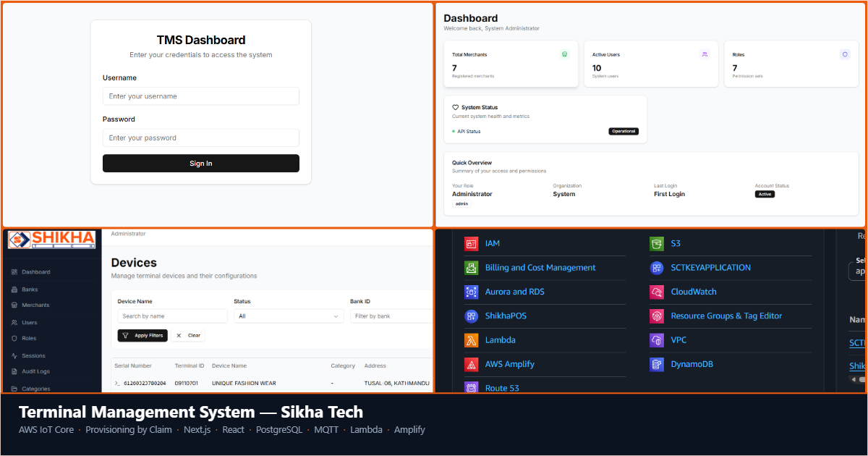The image size is (868, 456).
Task: Click the API Status label
Action: [469, 132]
